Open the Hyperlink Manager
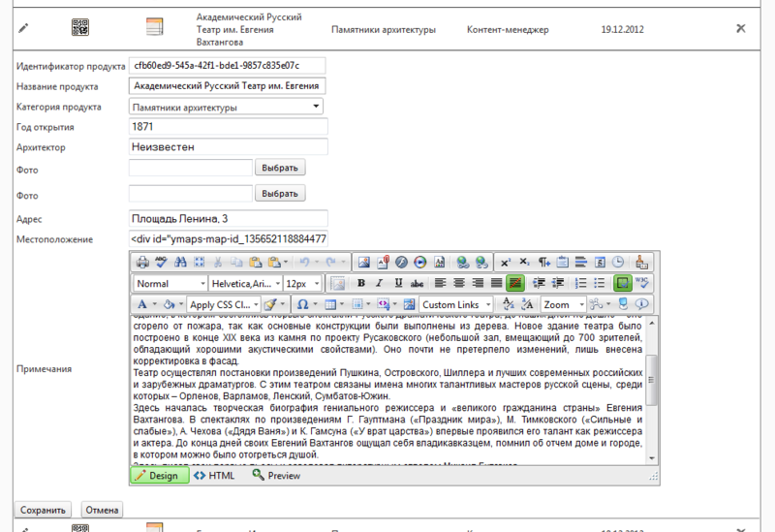This screenshot has height=532, width=775. point(463,262)
